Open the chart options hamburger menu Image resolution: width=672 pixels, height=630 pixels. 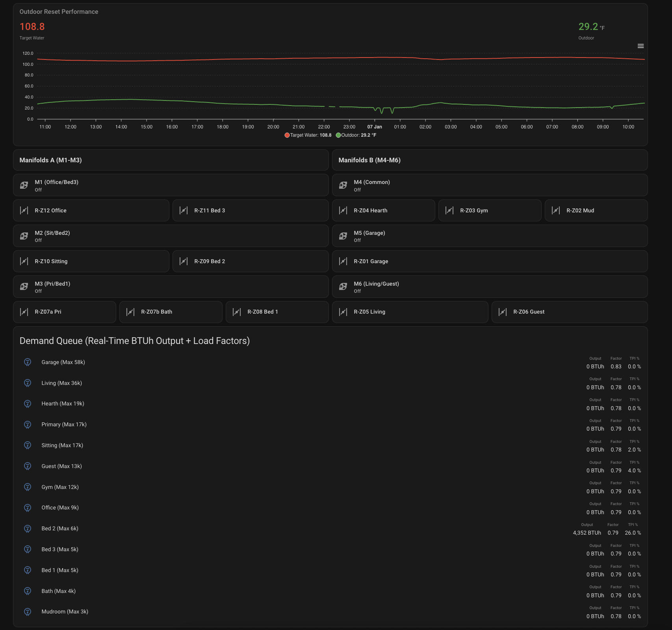641,46
